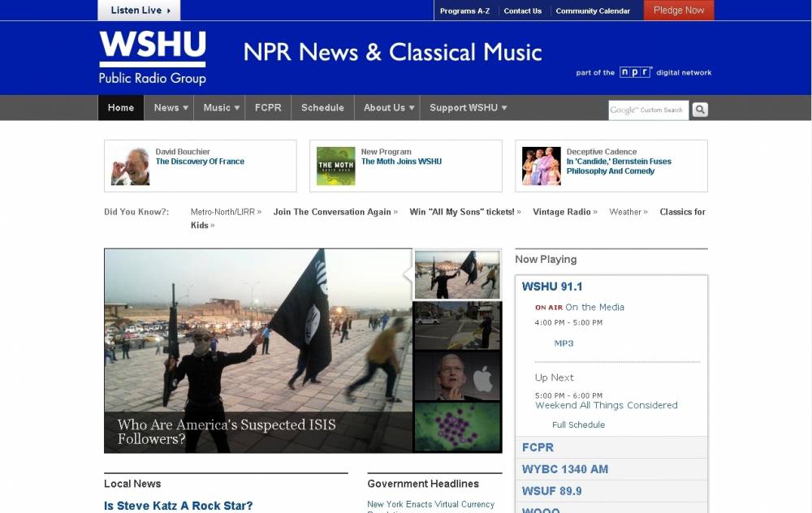Click the 4:00 PM - 5:00 PM time text
This screenshot has height=513, width=812.
point(568,322)
